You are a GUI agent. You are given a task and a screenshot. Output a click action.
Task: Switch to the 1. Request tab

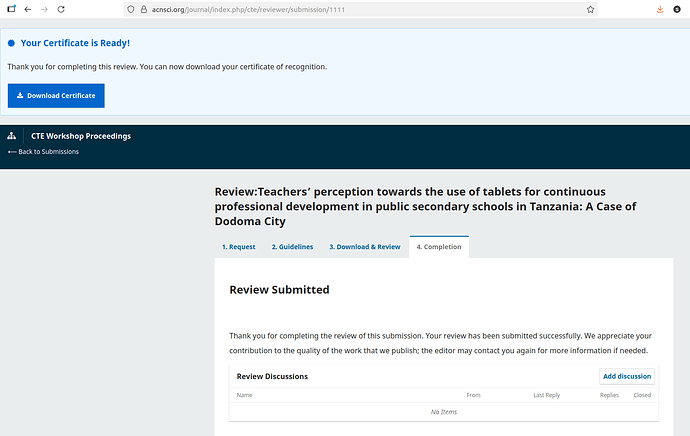point(238,247)
